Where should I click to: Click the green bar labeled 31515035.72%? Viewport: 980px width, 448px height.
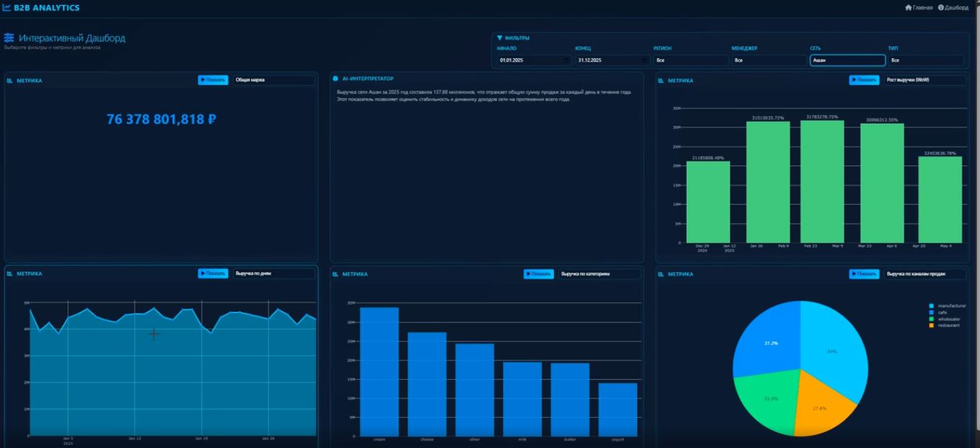point(768,183)
